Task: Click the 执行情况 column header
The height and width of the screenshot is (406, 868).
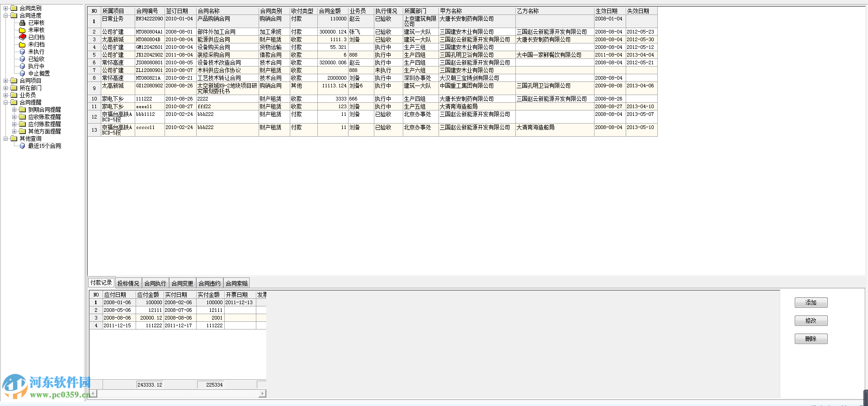Action: coord(388,11)
